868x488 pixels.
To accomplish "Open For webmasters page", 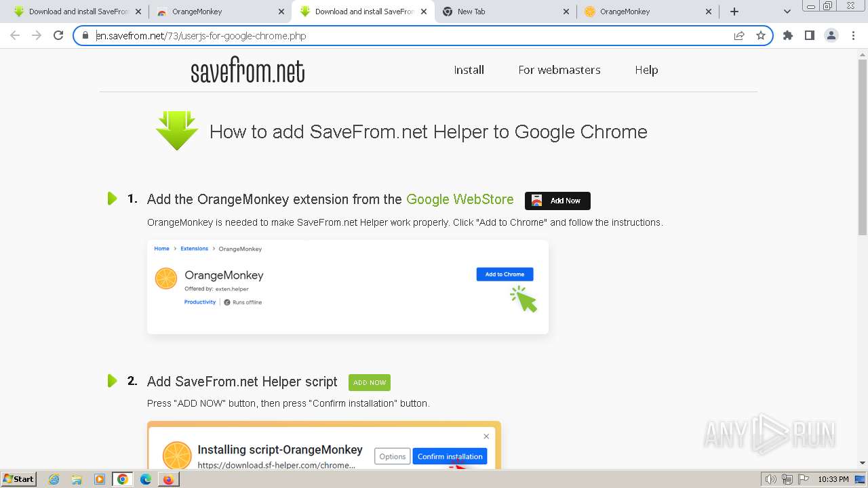I will pos(559,70).
